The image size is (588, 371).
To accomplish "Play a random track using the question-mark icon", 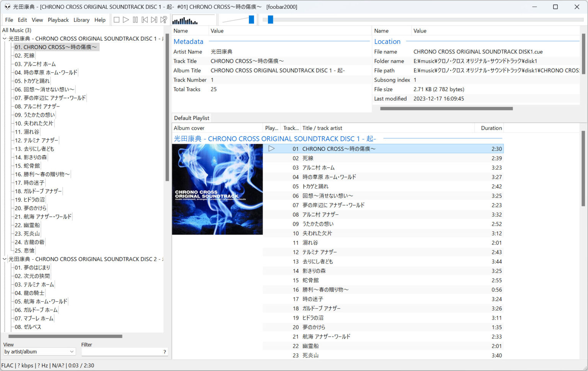I will pos(163,20).
